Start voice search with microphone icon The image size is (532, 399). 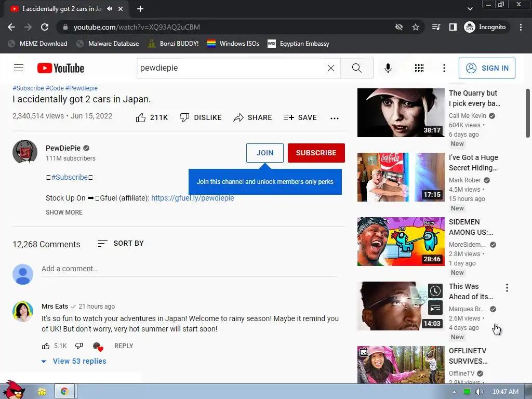(388, 68)
